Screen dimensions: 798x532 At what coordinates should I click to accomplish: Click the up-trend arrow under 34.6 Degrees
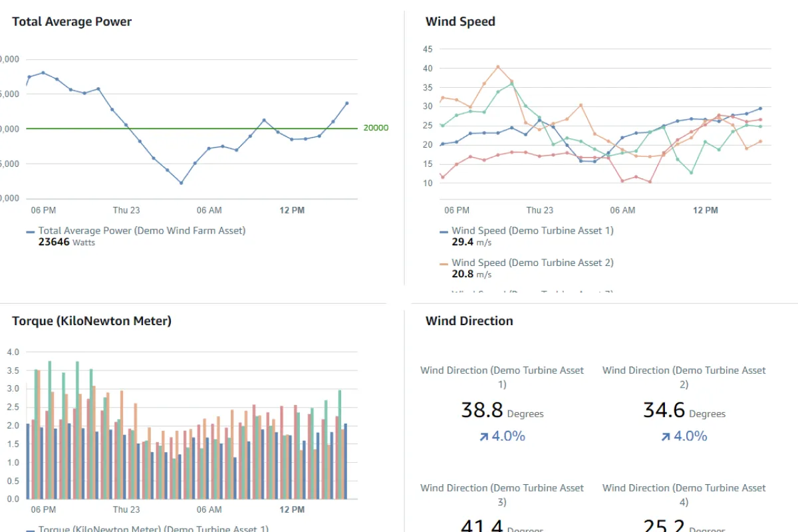(666, 437)
